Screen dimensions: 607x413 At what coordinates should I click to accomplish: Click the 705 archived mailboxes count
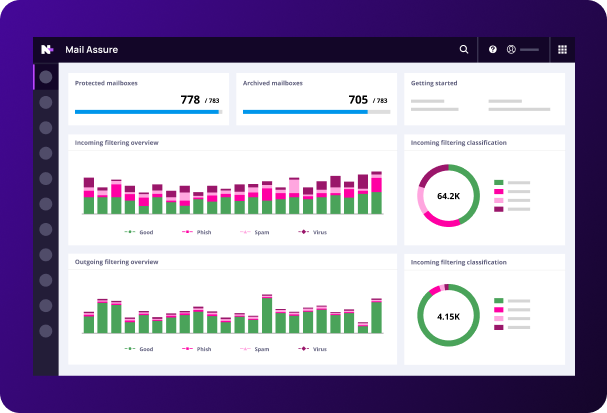[358, 100]
